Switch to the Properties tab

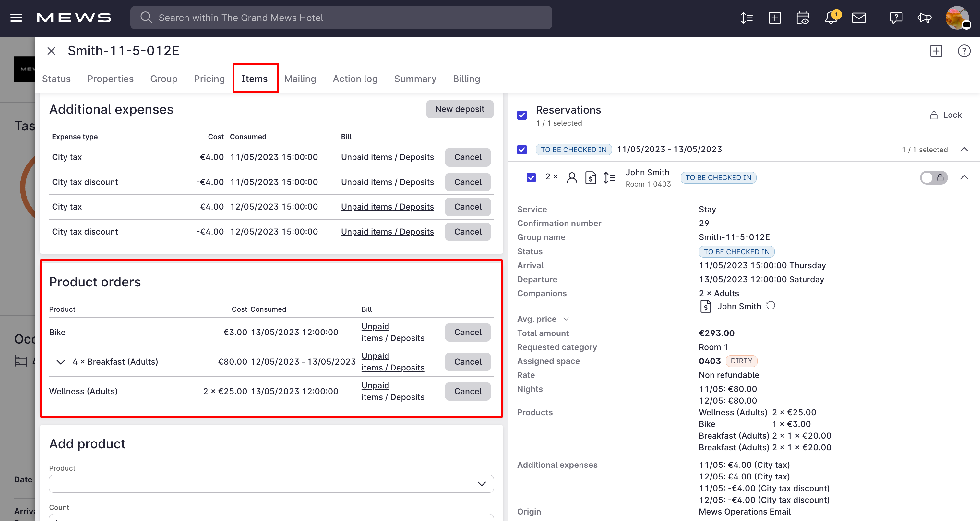click(110, 79)
